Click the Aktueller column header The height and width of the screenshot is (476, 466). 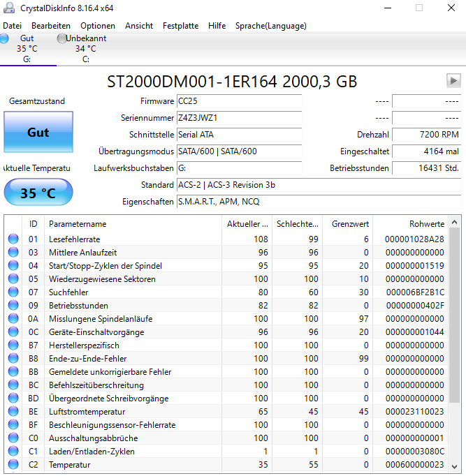click(247, 224)
